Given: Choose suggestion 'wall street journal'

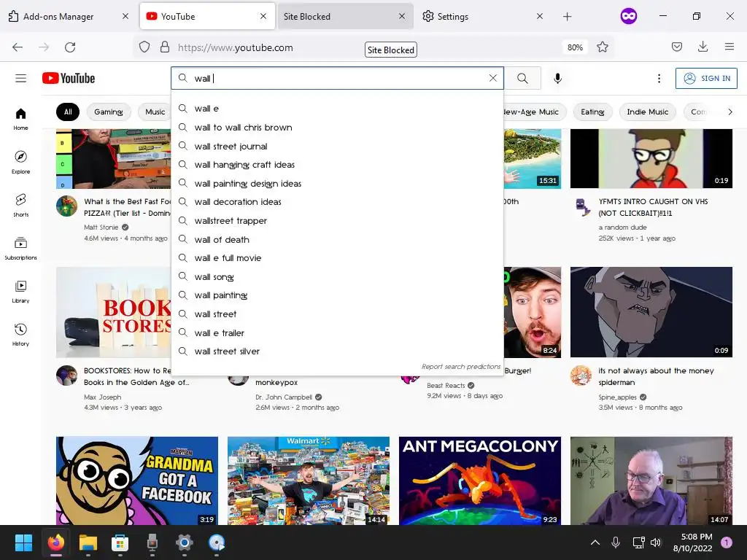Looking at the screenshot, I should click(337, 146).
